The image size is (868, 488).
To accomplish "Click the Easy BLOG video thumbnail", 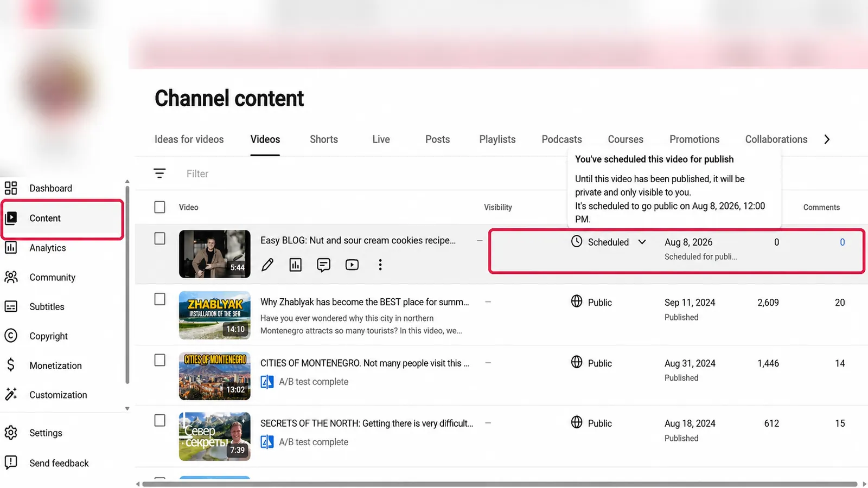I will point(215,254).
